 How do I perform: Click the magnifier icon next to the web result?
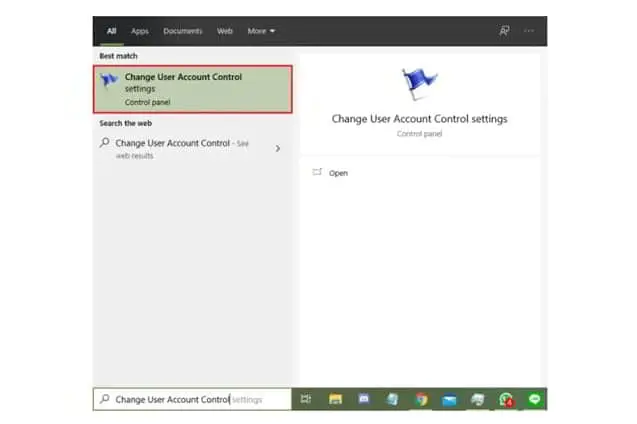coord(104,143)
